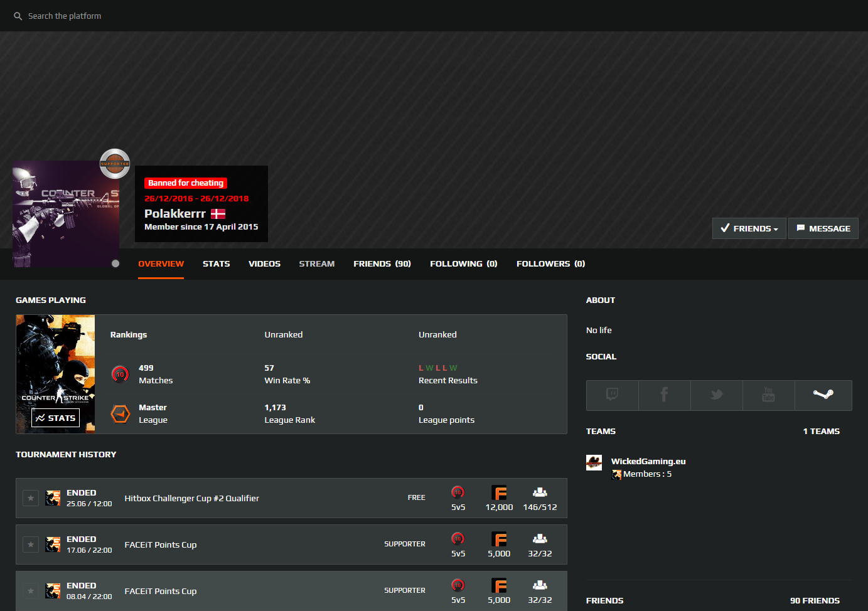Click the 57 Win Rate % value
This screenshot has height=611, width=868.
click(x=269, y=368)
